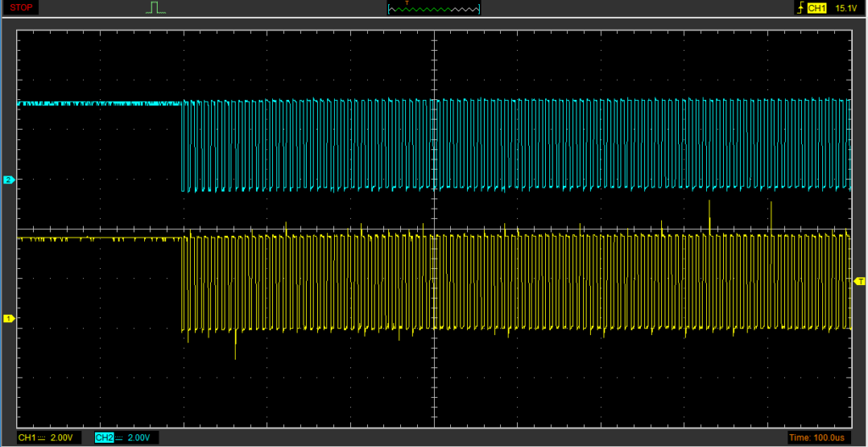Open CH2 2.00V vertical scale setting
The width and height of the screenshot is (868, 447).
[140, 438]
